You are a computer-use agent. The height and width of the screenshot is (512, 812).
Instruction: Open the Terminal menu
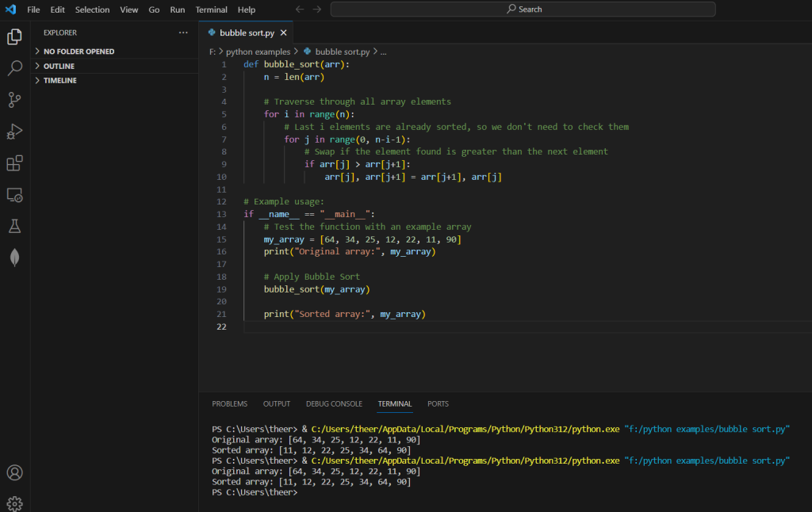point(211,10)
